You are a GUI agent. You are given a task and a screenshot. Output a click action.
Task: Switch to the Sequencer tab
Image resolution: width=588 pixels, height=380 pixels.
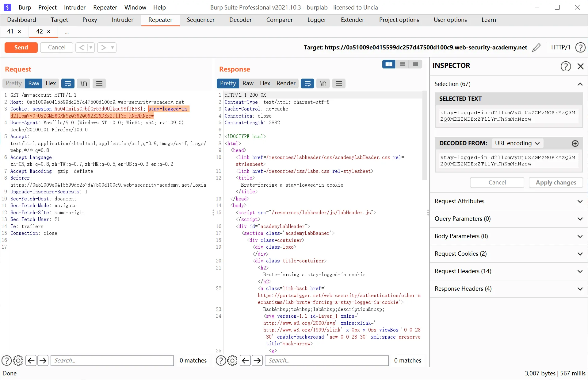tap(201, 20)
